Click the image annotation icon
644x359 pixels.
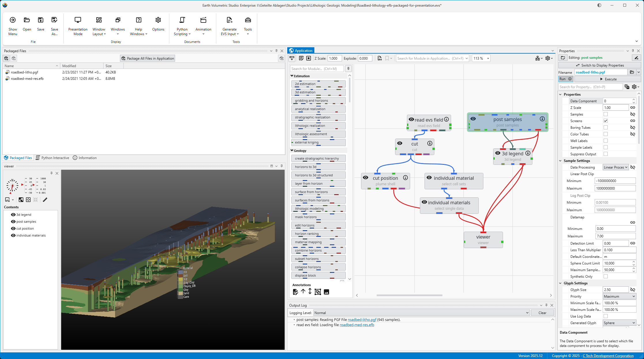point(326,292)
